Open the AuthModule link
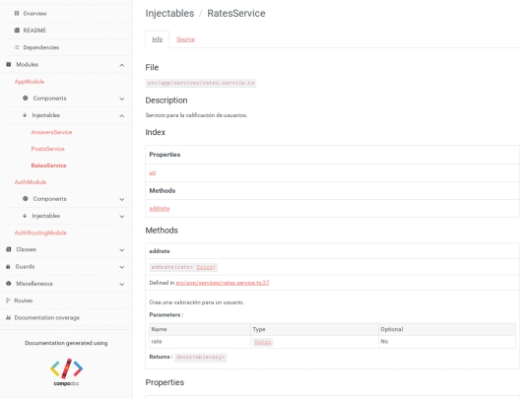The height and width of the screenshot is (399, 532). pyautogui.click(x=31, y=182)
